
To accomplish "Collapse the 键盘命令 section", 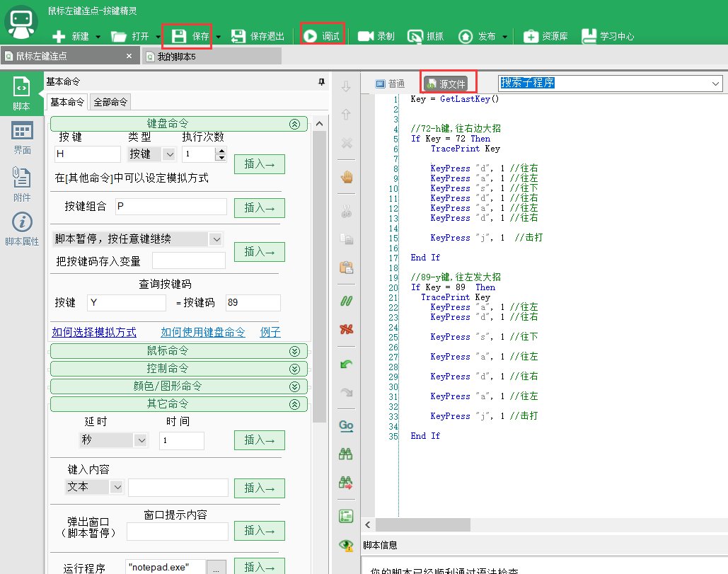I will point(295,124).
